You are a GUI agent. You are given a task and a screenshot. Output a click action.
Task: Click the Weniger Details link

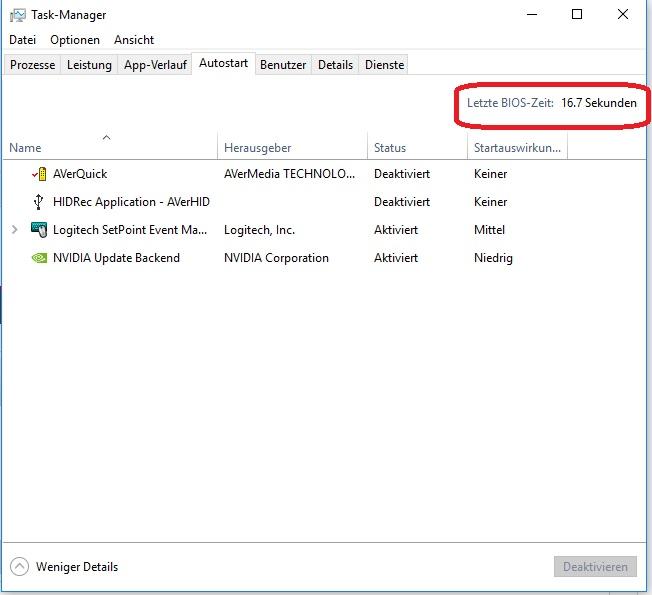pyautogui.click(x=77, y=567)
